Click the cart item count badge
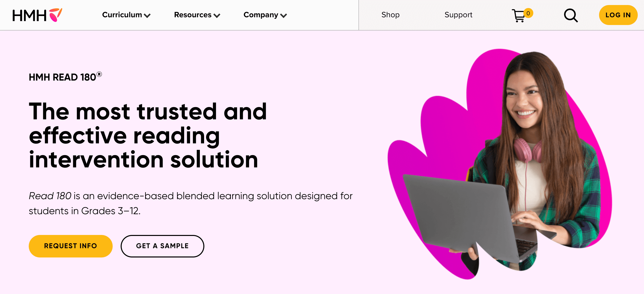644x294 pixels. [x=528, y=13]
